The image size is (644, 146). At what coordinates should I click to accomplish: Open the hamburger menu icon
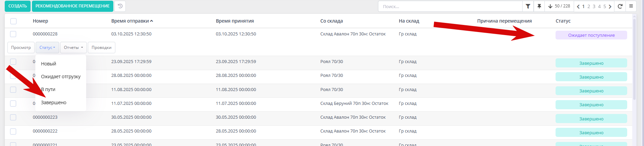[631, 6]
